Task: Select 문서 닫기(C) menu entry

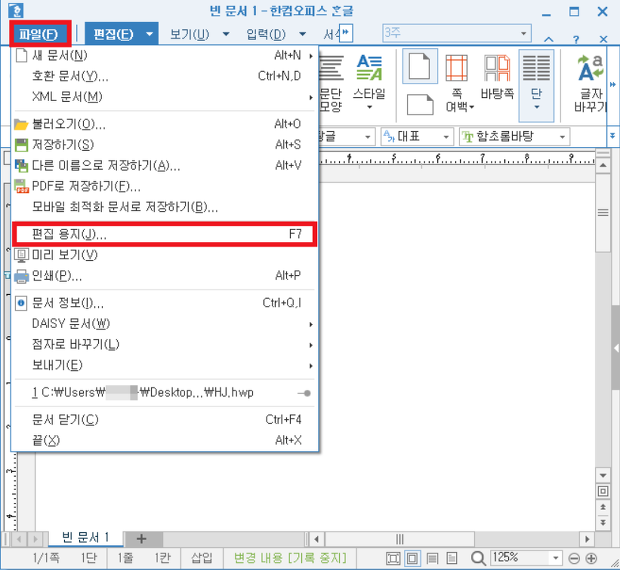Action: 164,420
